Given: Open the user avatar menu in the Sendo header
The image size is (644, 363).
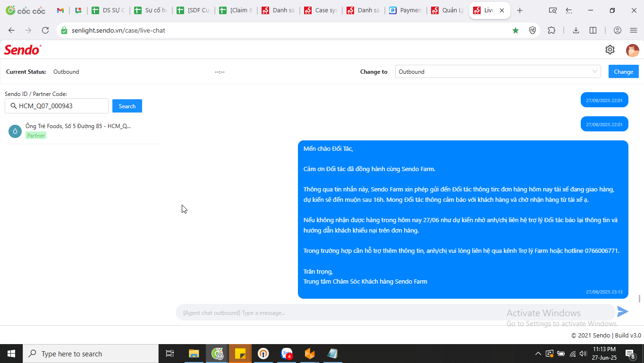Looking at the screenshot, I should click(x=633, y=50).
